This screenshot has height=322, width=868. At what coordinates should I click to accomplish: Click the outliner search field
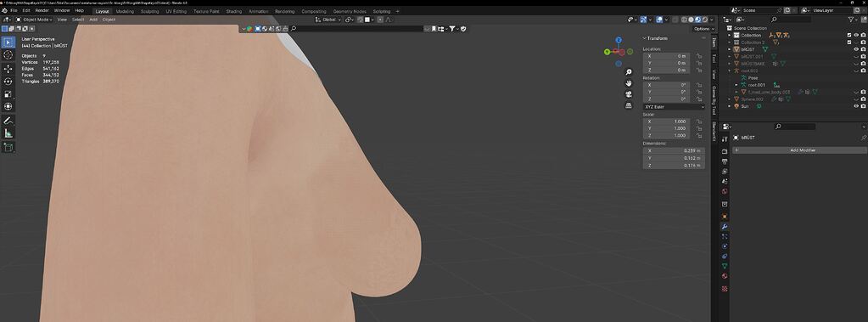point(790,20)
